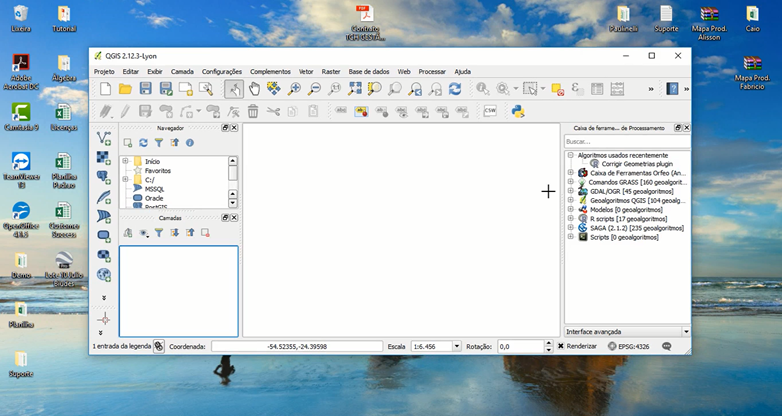
Task: Click Add Raster Layer icon in side toolbar
Action: pyautogui.click(x=104, y=158)
